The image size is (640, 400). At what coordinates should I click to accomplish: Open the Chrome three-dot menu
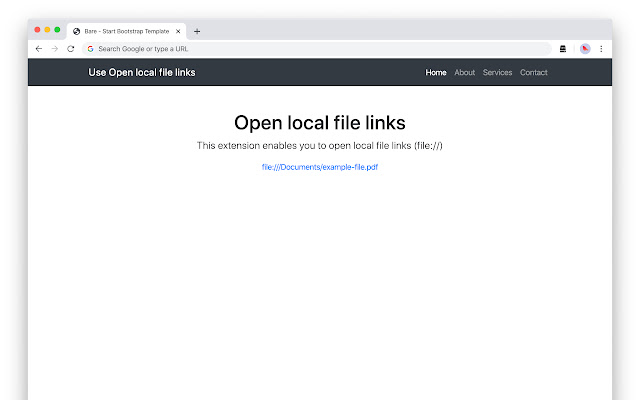tap(601, 49)
